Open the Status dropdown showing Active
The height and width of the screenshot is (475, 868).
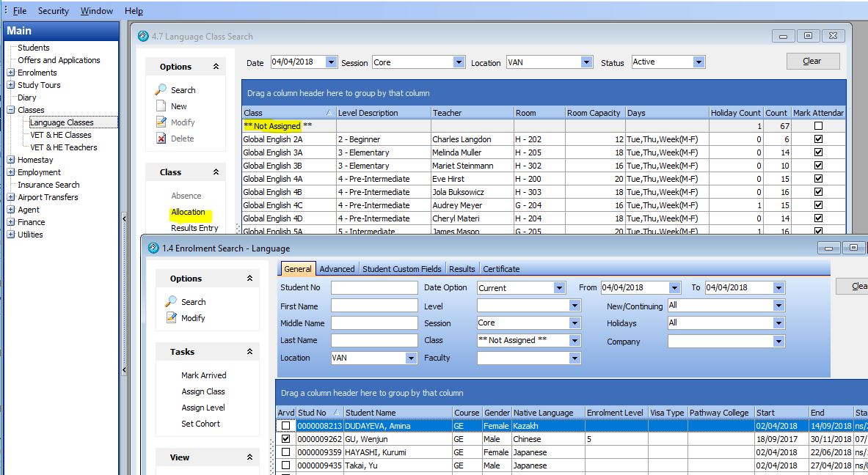click(699, 62)
